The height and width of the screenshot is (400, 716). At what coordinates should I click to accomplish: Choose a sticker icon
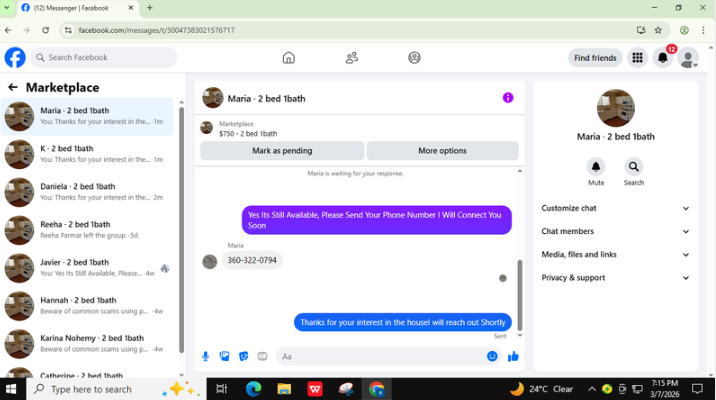point(243,356)
